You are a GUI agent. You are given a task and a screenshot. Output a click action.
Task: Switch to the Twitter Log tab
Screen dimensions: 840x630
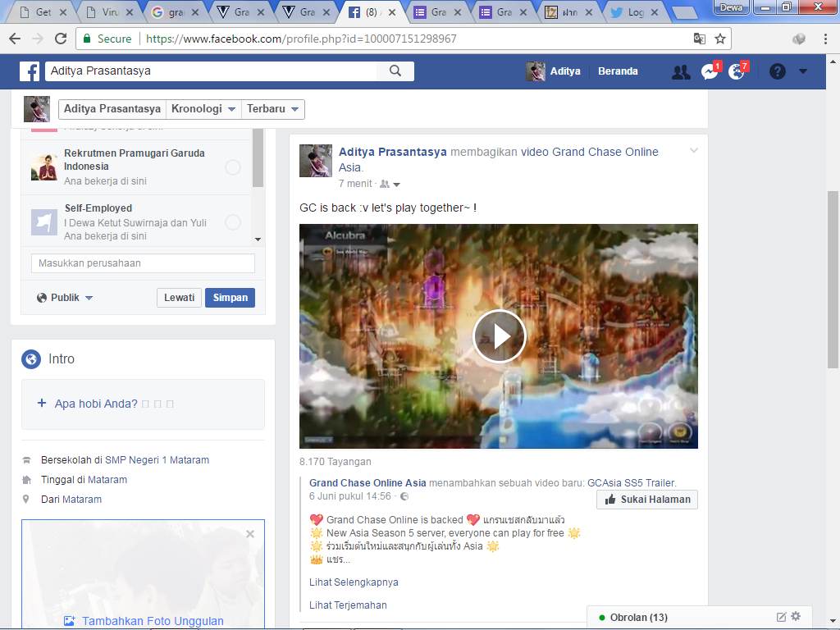pyautogui.click(x=636, y=11)
